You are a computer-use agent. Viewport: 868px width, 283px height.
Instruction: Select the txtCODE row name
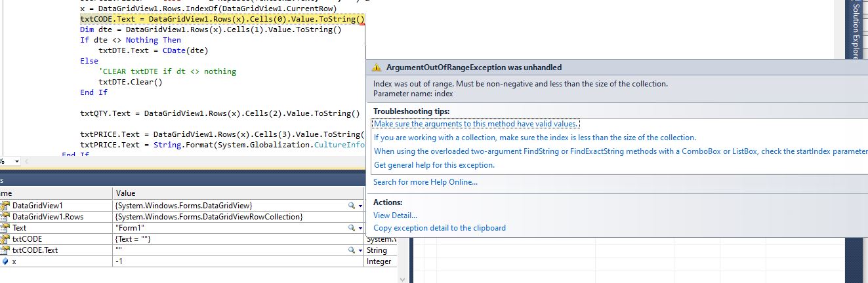click(x=28, y=239)
